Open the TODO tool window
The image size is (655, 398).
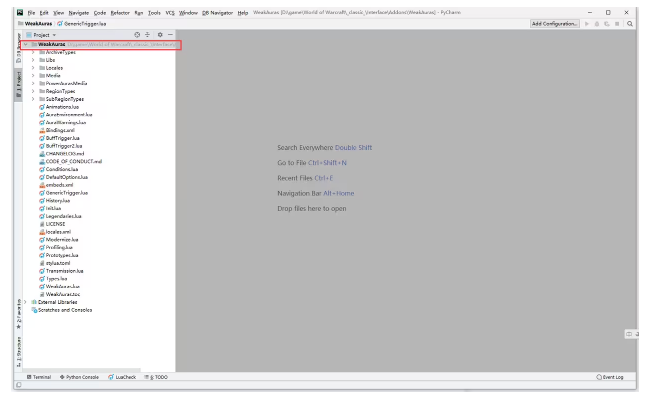(156, 377)
